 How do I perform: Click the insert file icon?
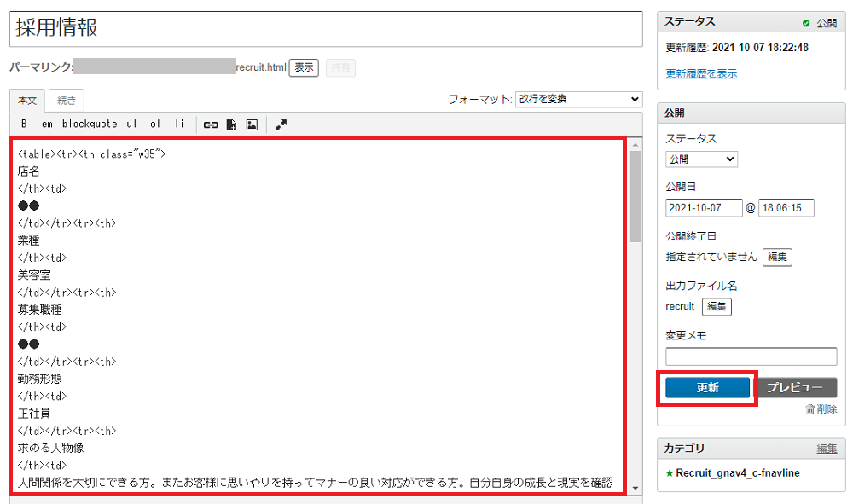tap(231, 125)
